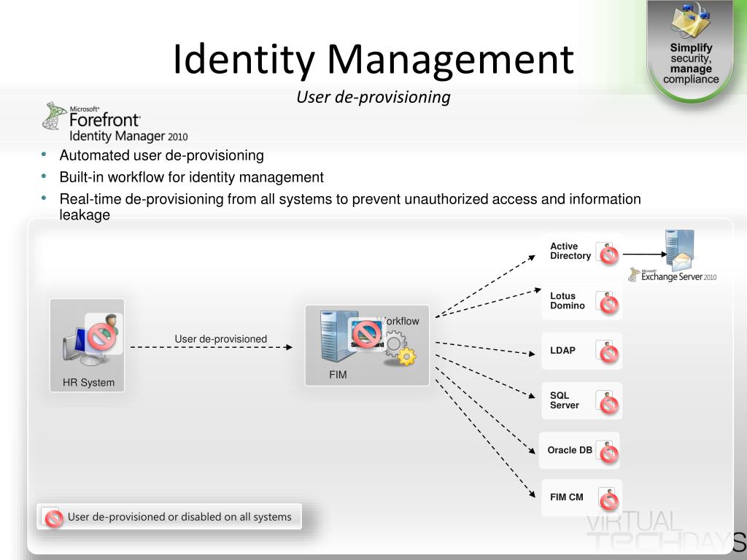This screenshot has height=560, width=747.
Task: Click the 'Real-time de-provisioning' bullet text
Action: coord(350,206)
